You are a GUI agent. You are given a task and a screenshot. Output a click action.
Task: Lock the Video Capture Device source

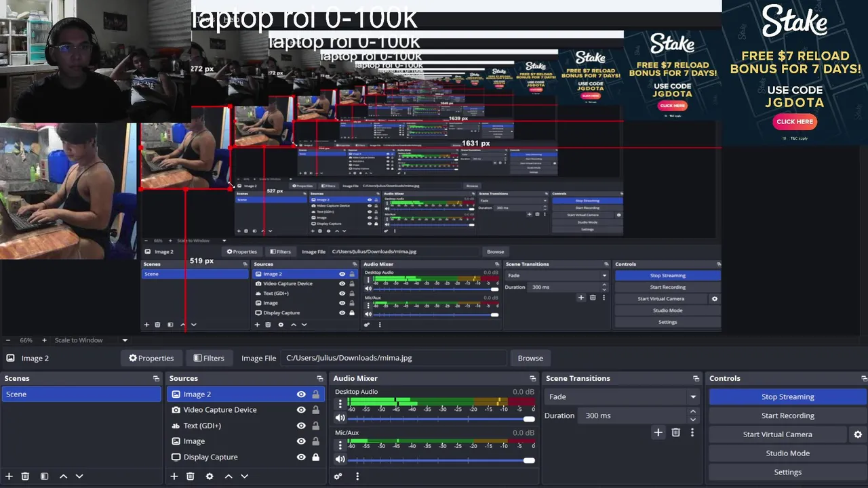(315, 410)
